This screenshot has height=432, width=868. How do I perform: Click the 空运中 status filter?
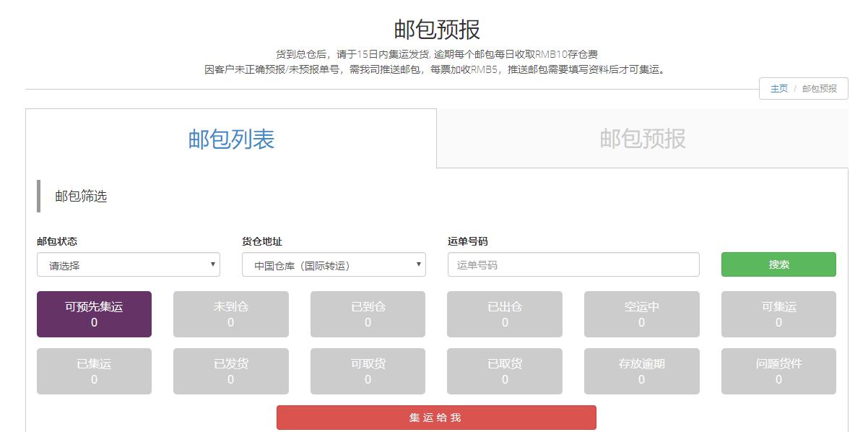641,314
